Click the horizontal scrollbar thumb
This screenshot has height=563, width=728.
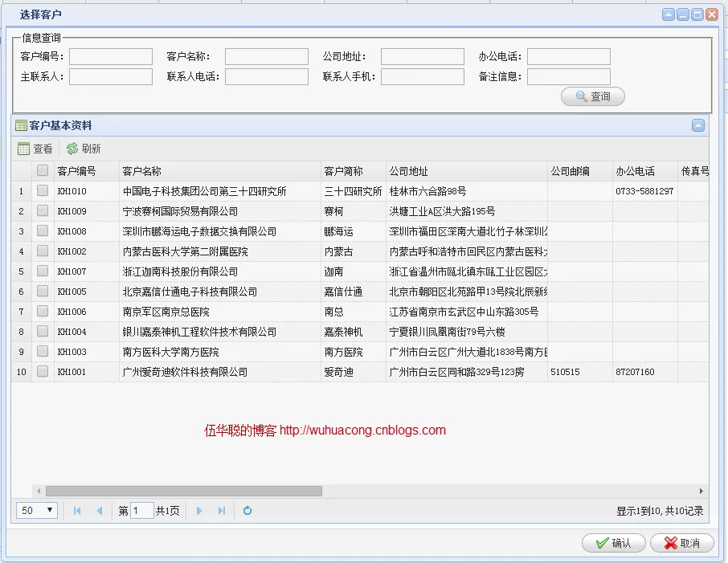click(x=184, y=491)
